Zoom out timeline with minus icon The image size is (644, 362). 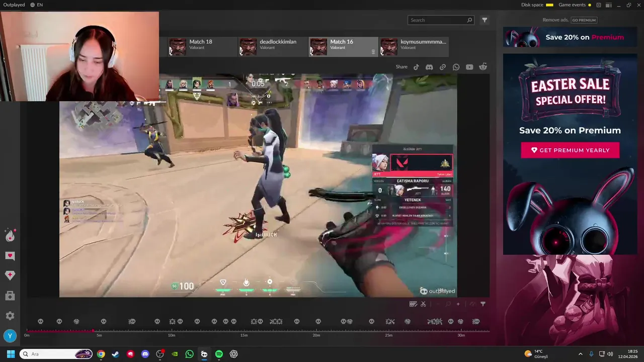coord(438,304)
